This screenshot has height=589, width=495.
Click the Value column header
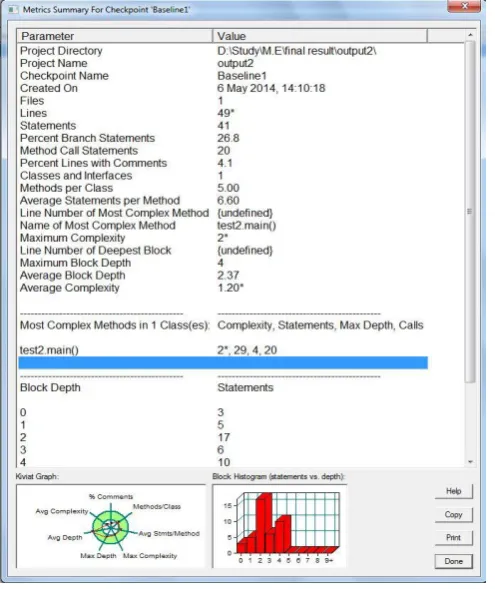pyautogui.click(x=320, y=36)
